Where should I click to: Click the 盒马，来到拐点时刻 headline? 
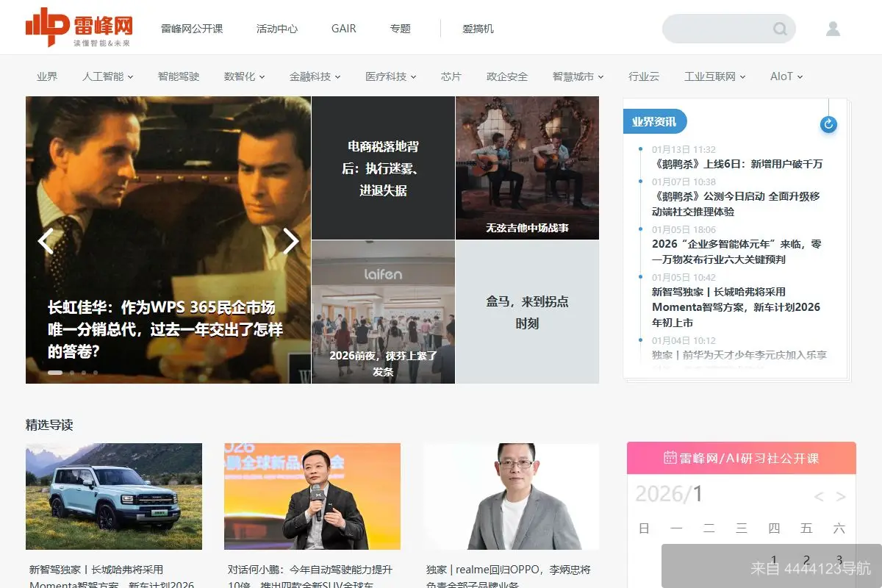526,312
